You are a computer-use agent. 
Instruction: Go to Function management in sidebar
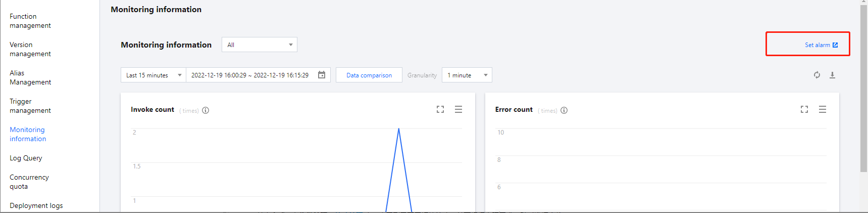pyautogui.click(x=30, y=21)
